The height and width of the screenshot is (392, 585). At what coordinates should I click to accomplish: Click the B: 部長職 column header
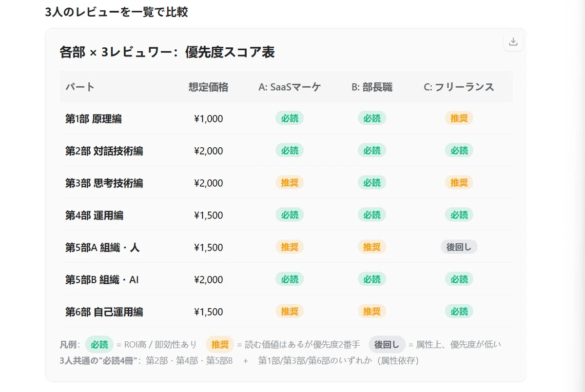pos(372,87)
